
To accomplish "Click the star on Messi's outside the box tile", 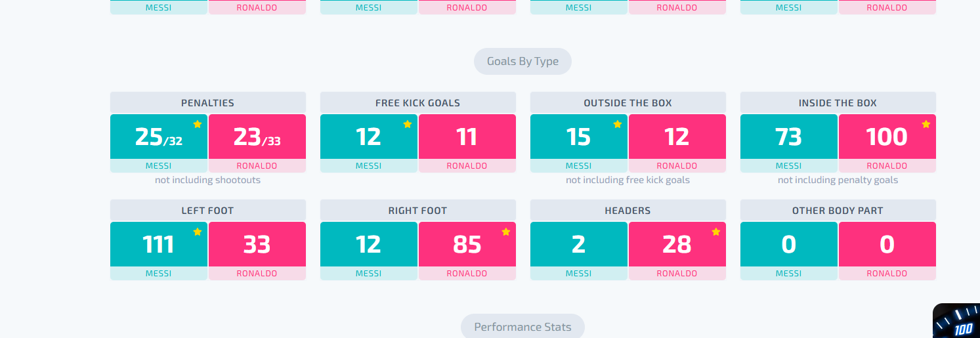I will [x=618, y=124].
